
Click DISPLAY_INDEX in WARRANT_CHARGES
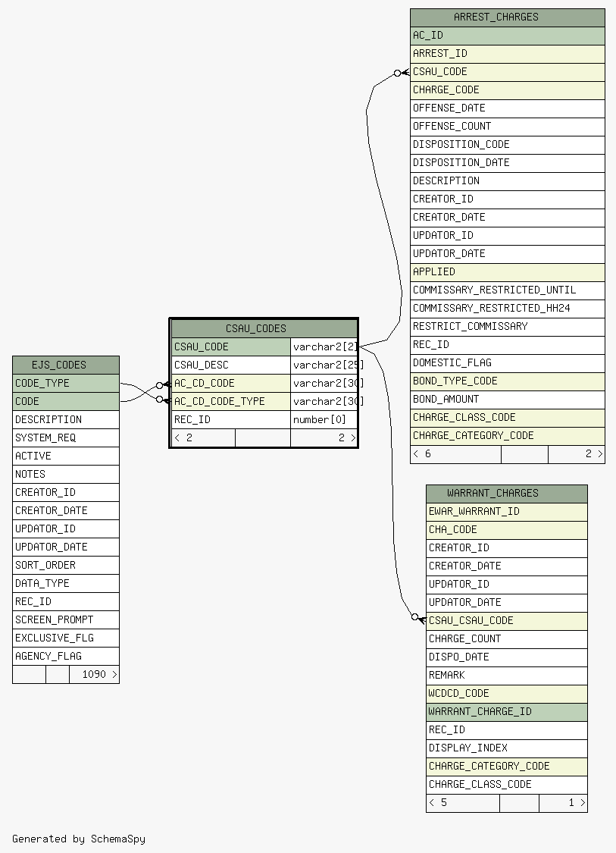(x=507, y=748)
